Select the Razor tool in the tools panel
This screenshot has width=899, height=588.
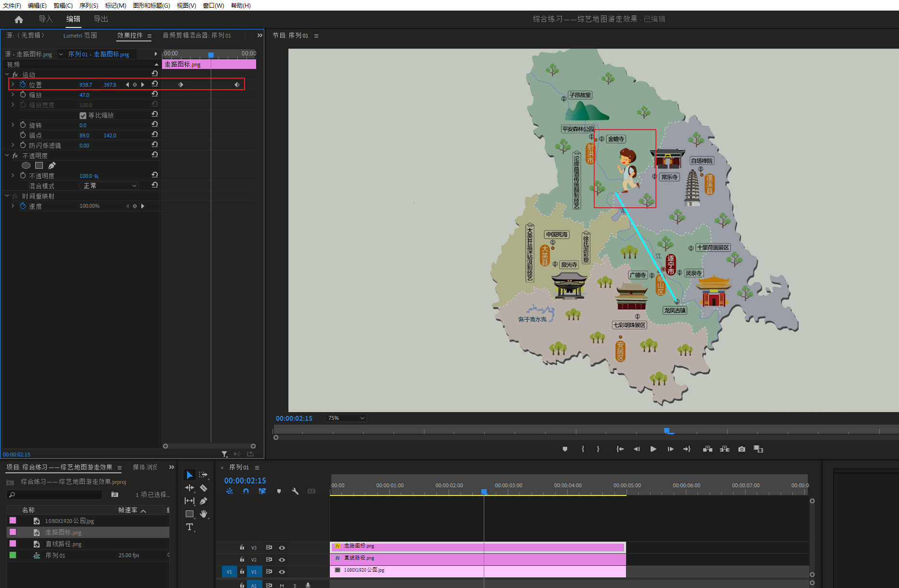point(204,488)
